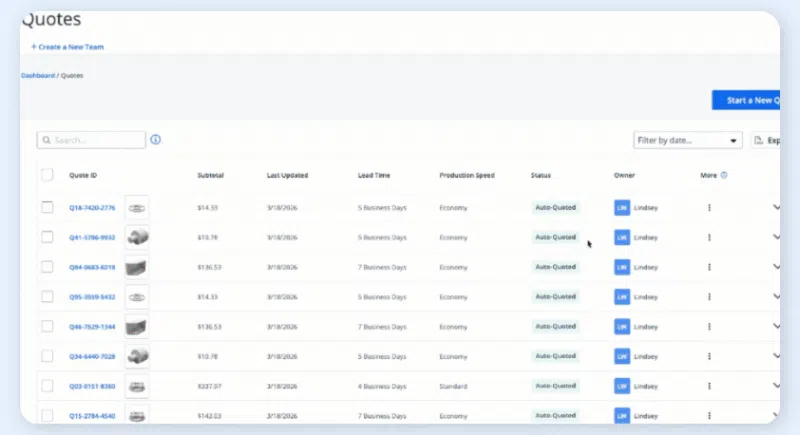Click the Auto-Quoted status badge on row Q95-3559-5432
This screenshot has height=435, width=800.
(x=555, y=296)
